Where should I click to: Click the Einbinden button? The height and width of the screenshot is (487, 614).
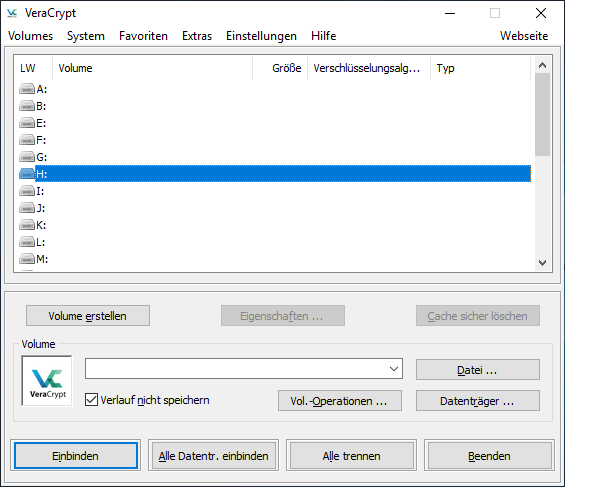pyautogui.click(x=76, y=456)
